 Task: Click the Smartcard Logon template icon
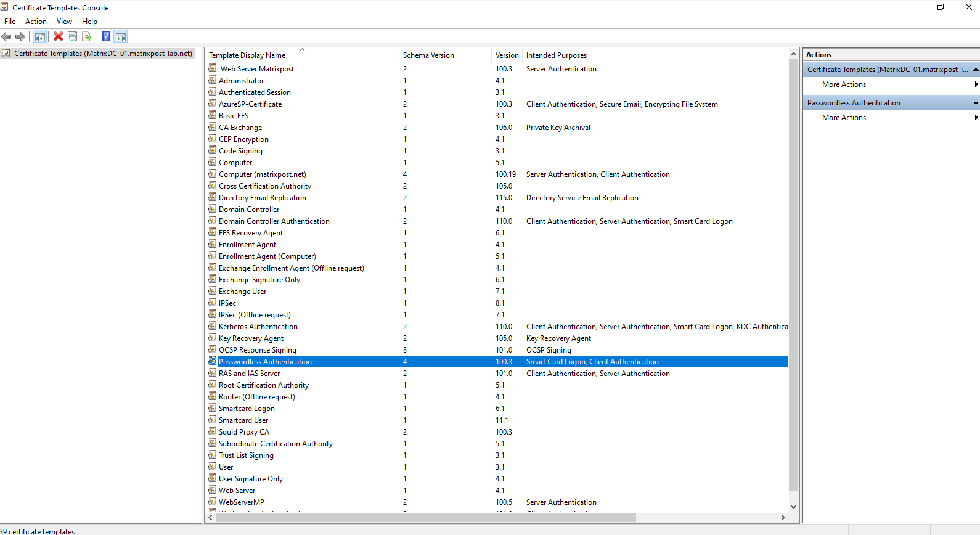[x=213, y=408]
